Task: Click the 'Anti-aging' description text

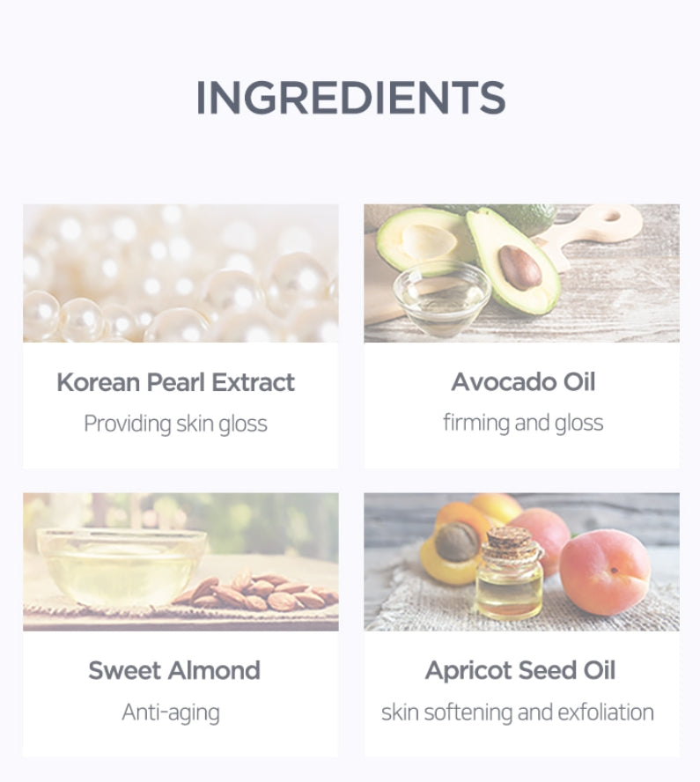Action: (x=171, y=712)
